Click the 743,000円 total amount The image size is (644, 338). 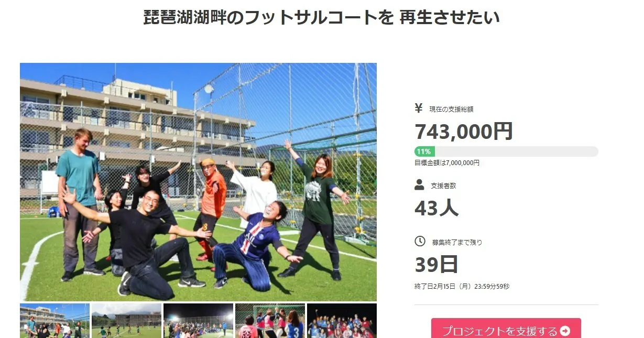[x=464, y=132]
